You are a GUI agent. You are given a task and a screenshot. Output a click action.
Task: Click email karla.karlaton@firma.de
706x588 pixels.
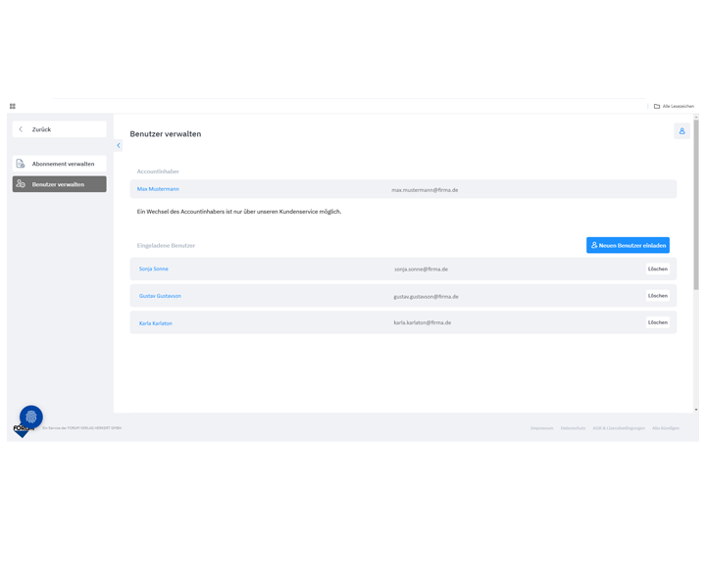[x=423, y=322]
